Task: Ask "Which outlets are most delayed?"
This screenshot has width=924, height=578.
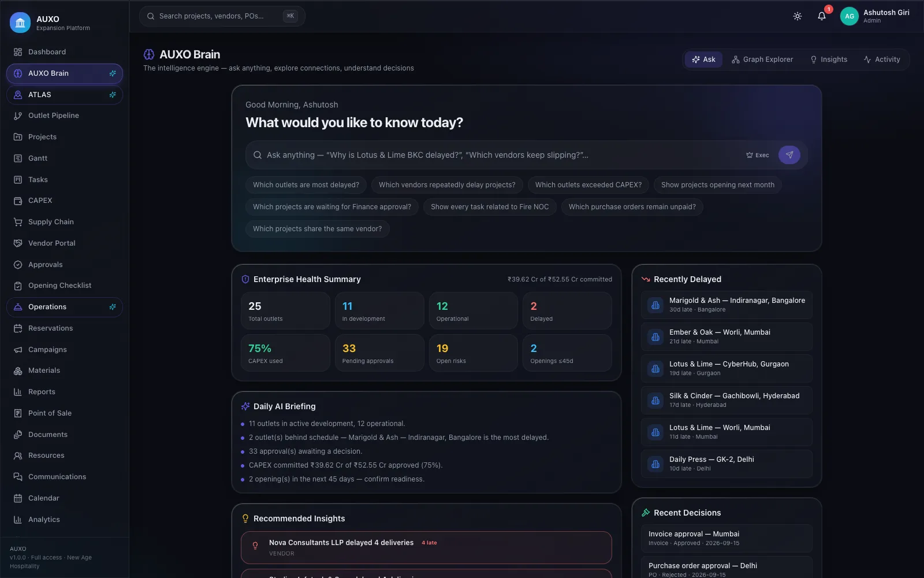Action: 306,185
